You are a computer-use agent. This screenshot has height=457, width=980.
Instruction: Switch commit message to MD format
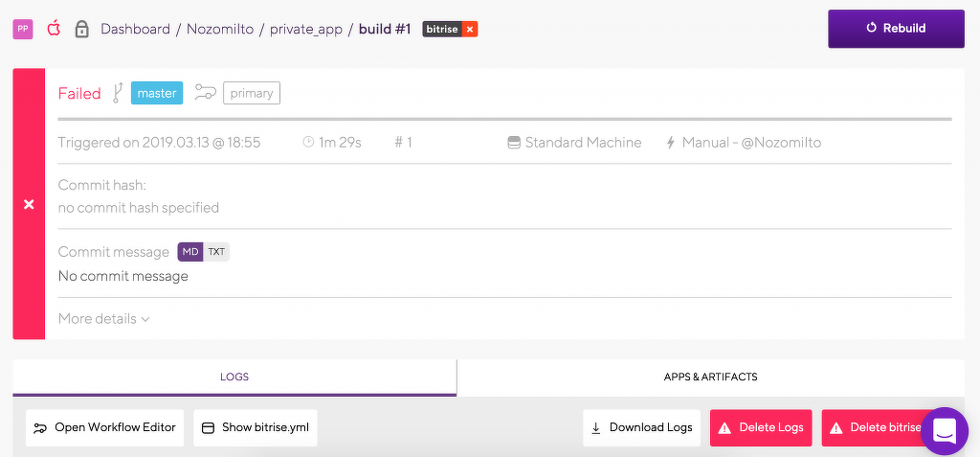coord(190,252)
